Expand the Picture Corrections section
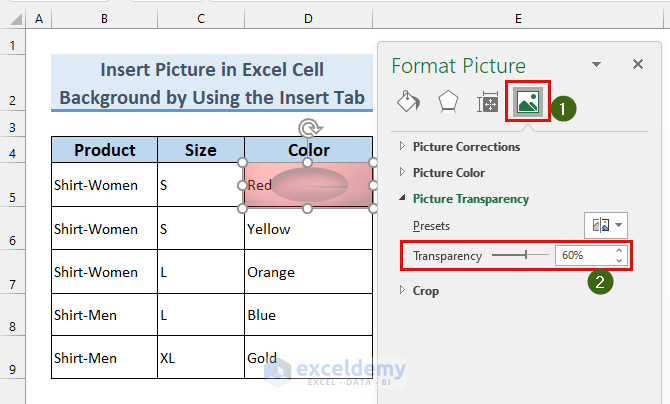Screen dimensions: 670x404 [x=403, y=146]
